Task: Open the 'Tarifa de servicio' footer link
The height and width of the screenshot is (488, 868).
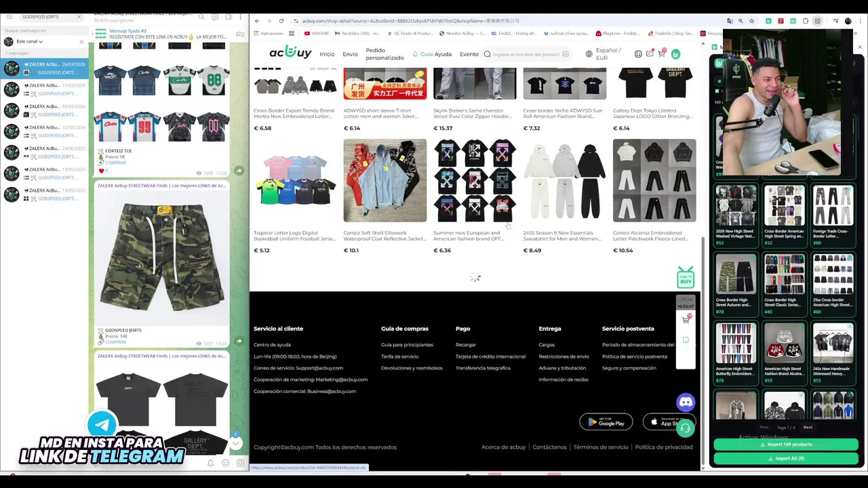Action: pyautogui.click(x=399, y=357)
